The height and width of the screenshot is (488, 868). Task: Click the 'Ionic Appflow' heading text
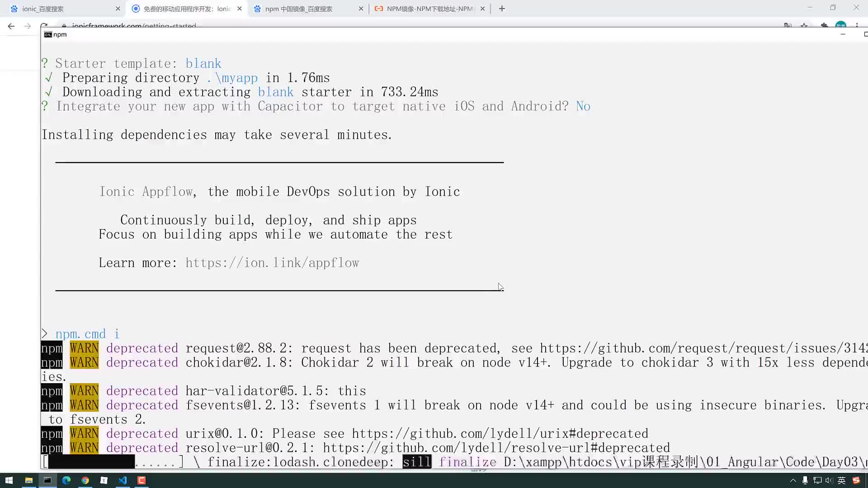pos(146,192)
